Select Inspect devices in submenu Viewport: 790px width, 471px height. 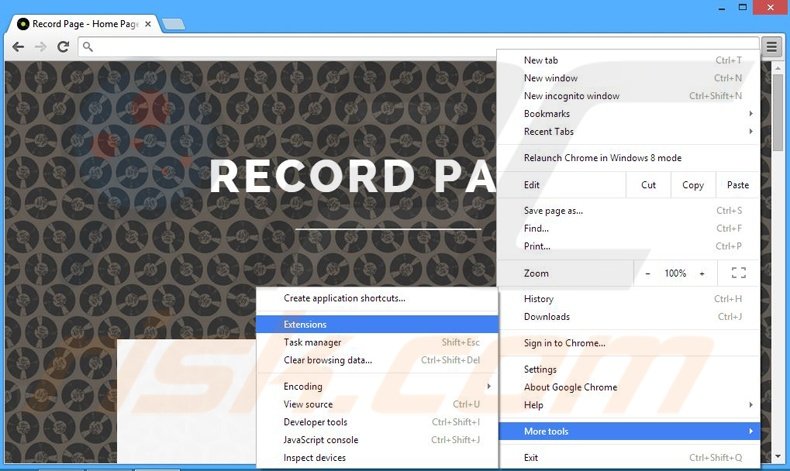coord(377,457)
